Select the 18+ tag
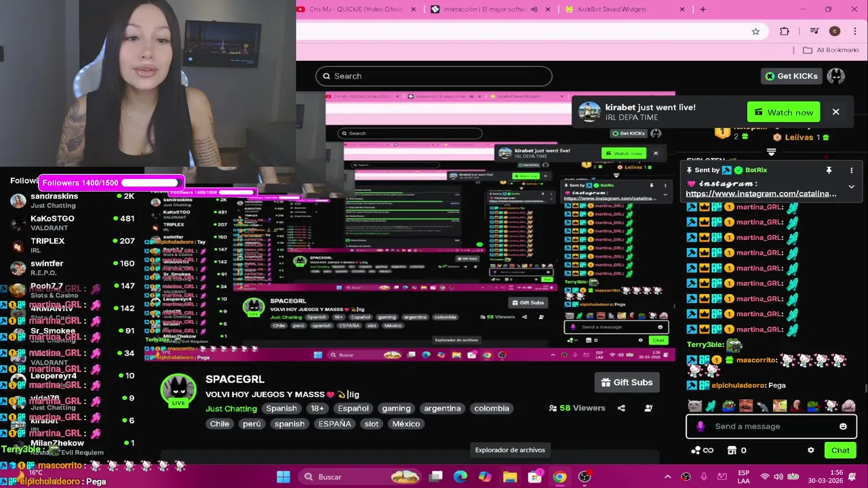868x488 pixels. point(317,408)
